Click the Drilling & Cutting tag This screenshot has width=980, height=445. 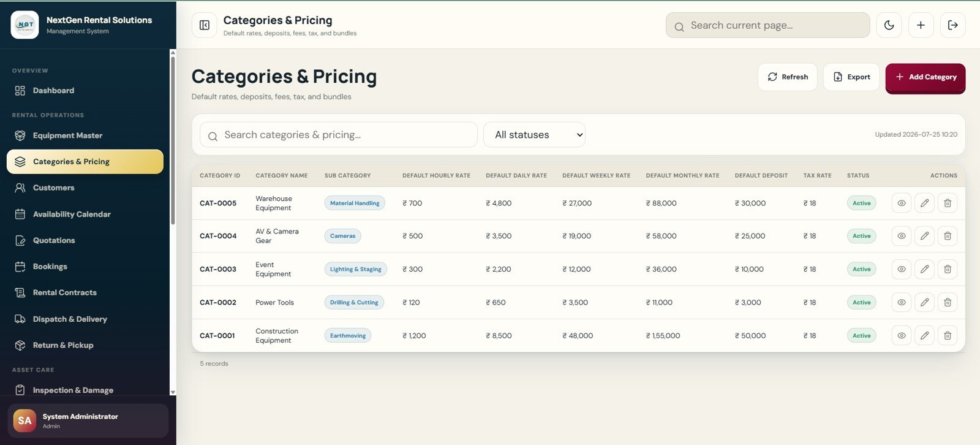click(354, 302)
